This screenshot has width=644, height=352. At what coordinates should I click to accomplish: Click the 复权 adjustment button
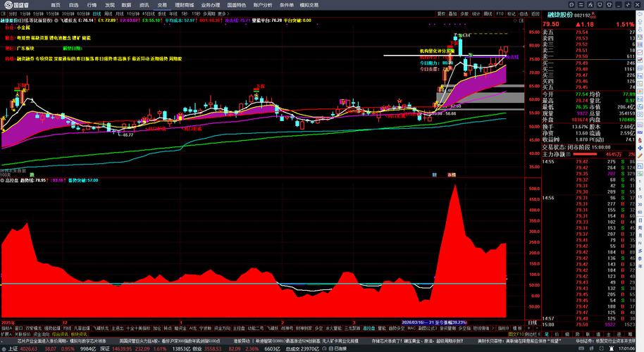442,13
